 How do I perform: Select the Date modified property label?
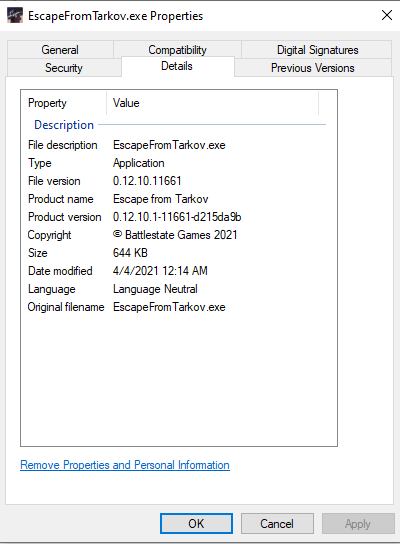coord(60,271)
